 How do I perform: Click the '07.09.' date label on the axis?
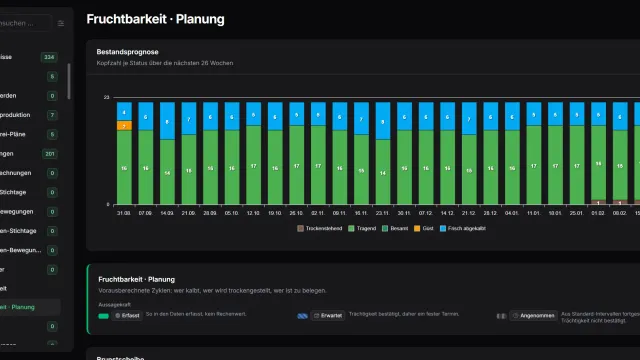click(x=145, y=213)
